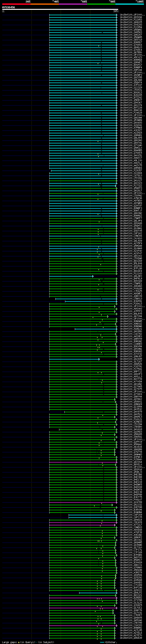Select the UniRef100_Q8S3V2 label
Screen dimensions: 146x644
[x=131, y=256]
